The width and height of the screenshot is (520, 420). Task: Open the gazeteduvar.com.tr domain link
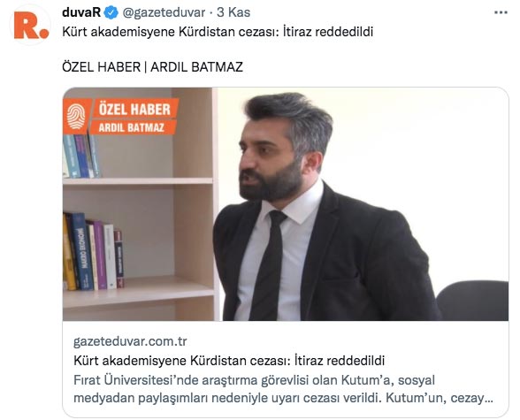[x=130, y=341]
